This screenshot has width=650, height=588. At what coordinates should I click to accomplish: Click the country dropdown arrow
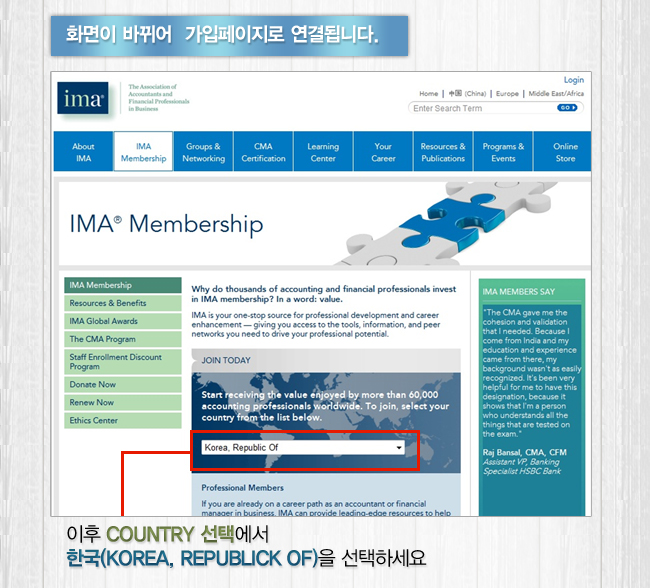[399, 448]
